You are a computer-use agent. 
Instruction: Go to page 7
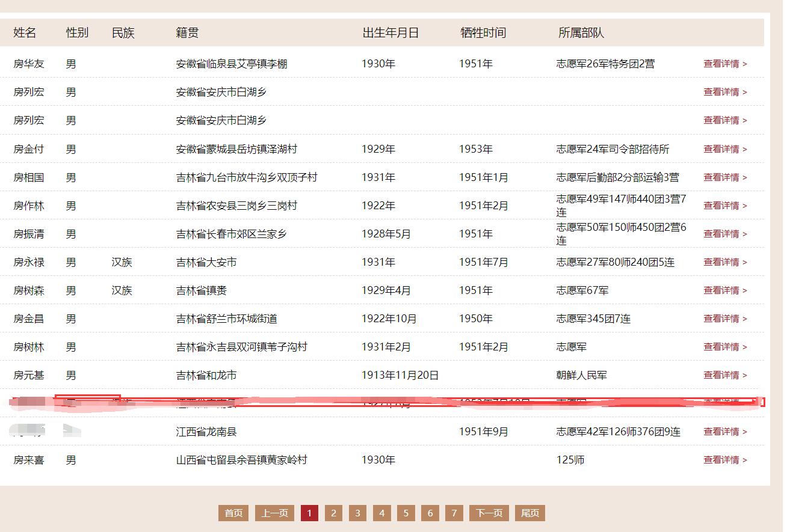454,513
